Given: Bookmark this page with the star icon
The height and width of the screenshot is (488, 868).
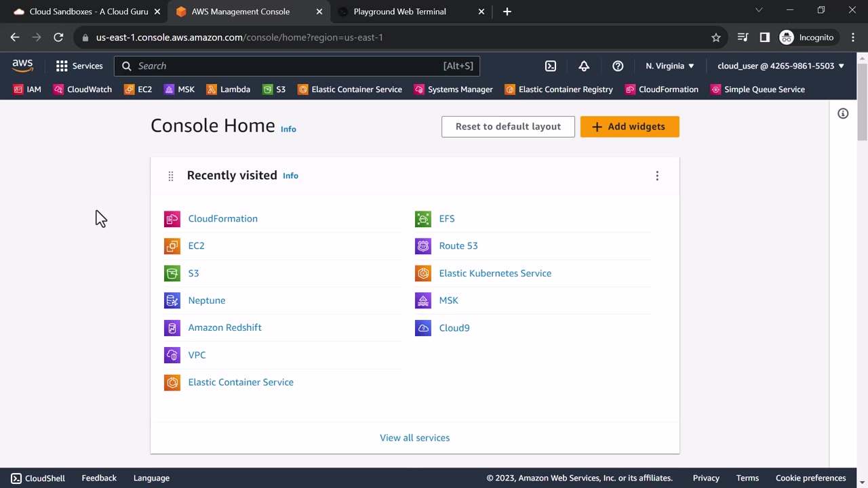Looking at the screenshot, I should pos(716,37).
